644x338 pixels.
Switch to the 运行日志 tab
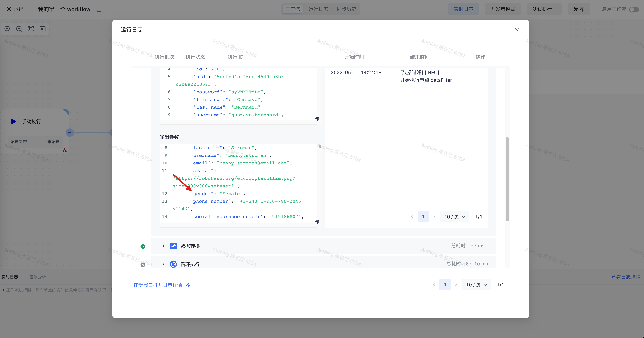click(x=318, y=9)
